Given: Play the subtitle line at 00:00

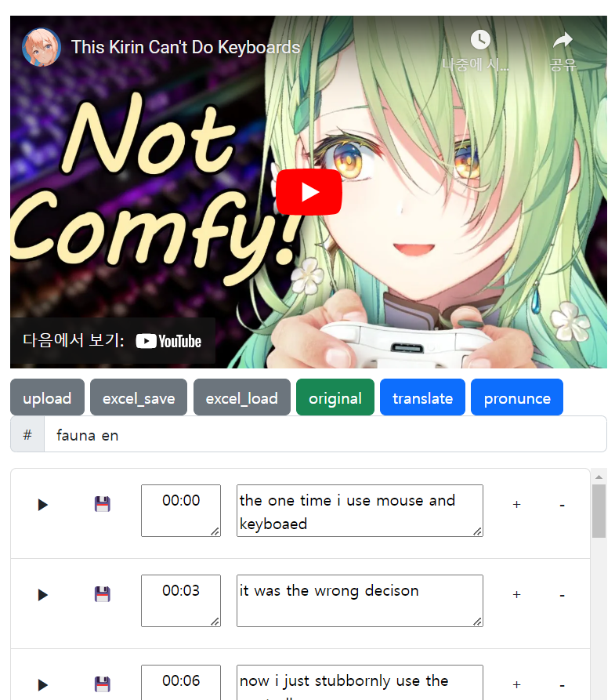Looking at the screenshot, I should tap(42, 505).
